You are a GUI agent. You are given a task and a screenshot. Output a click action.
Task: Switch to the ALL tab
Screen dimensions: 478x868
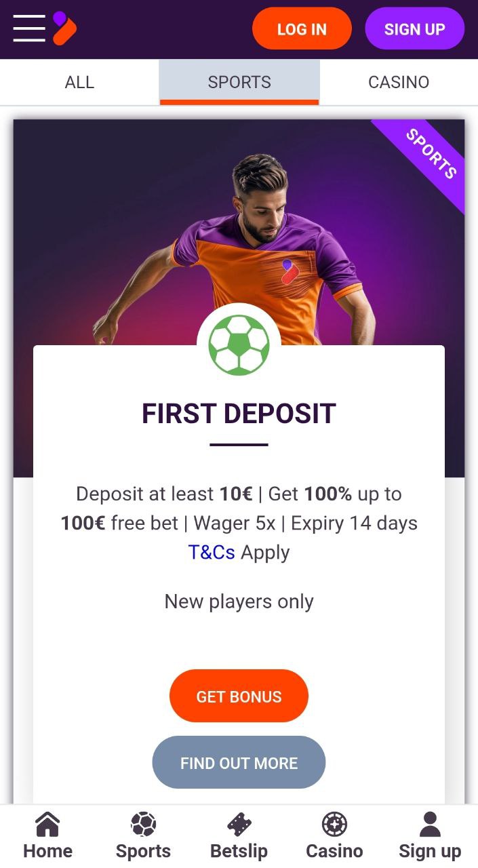tap(79, 82)
